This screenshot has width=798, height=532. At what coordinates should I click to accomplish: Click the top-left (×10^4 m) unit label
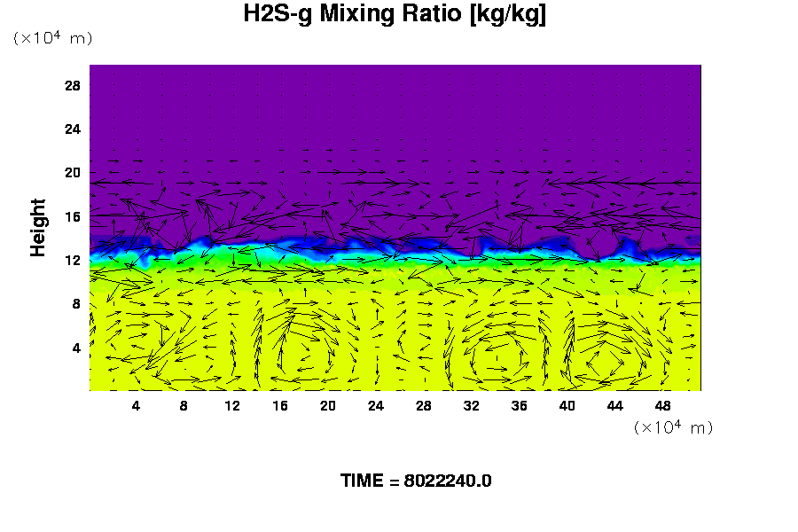[x=52, y=38]
